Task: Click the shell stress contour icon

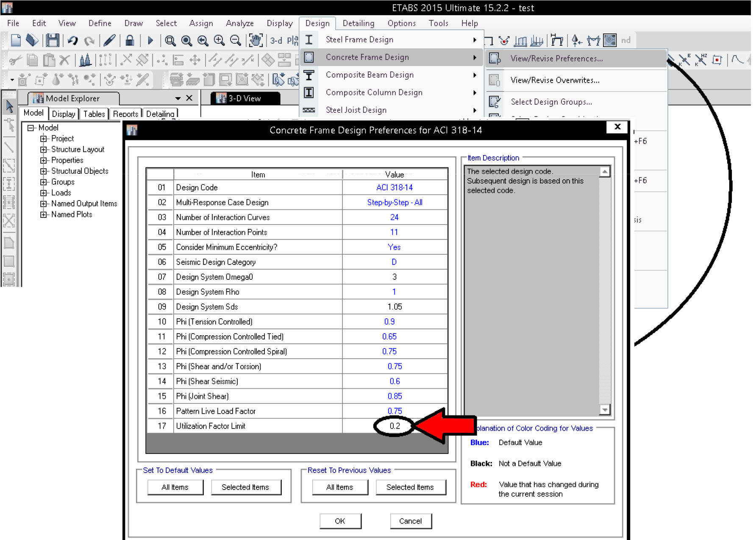Action: [x=610, y=40]
